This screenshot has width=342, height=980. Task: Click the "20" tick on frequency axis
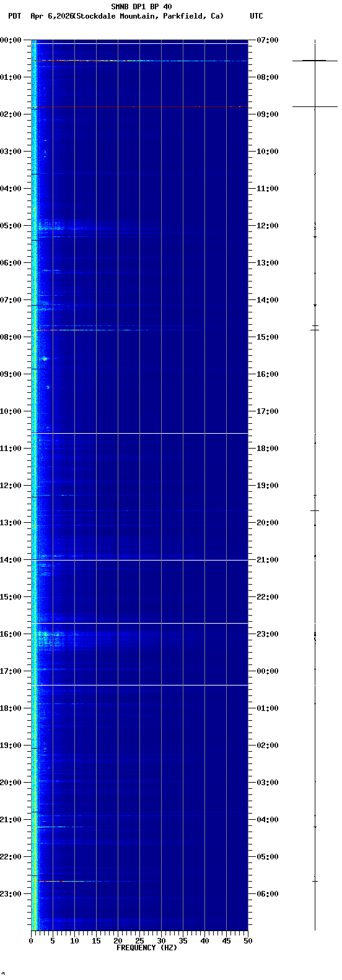(x=118, y=941)
